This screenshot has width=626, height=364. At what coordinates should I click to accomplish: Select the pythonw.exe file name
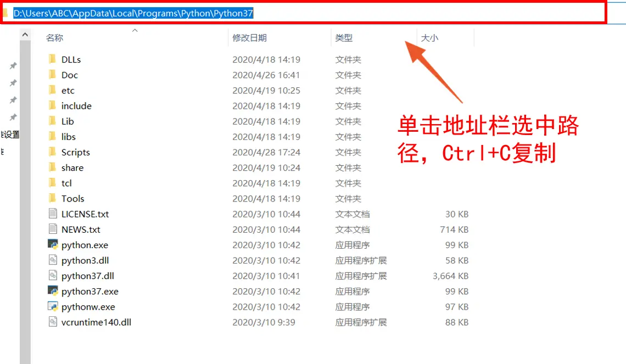pos(88,307)
